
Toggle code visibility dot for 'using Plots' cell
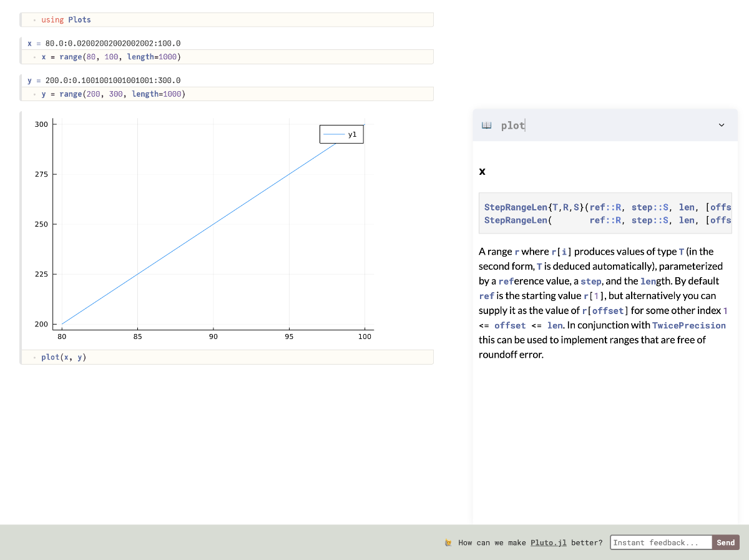pos(34,20)
